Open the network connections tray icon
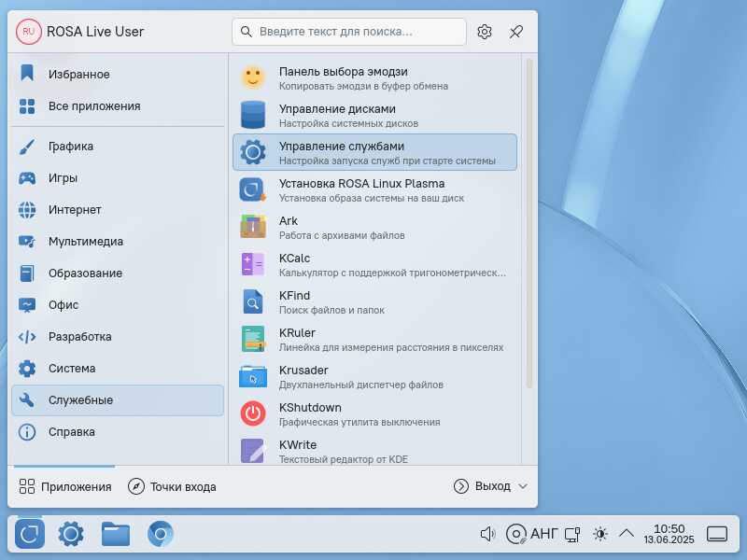 click(x=572, y=534)
